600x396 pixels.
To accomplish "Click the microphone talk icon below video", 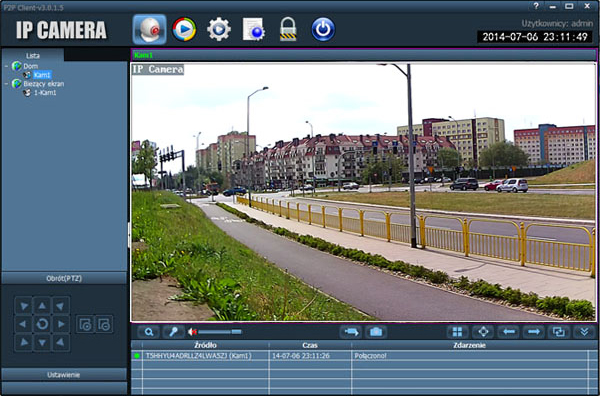I will coord(174,332).
